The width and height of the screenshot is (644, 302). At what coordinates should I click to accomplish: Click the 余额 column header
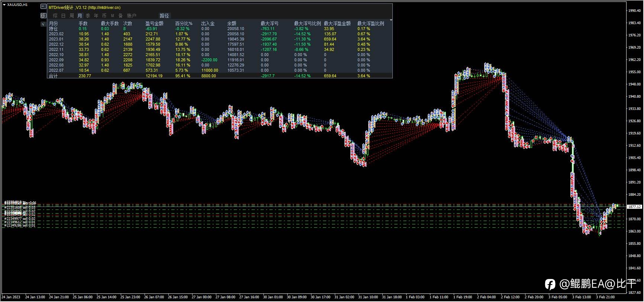(232, 23)
